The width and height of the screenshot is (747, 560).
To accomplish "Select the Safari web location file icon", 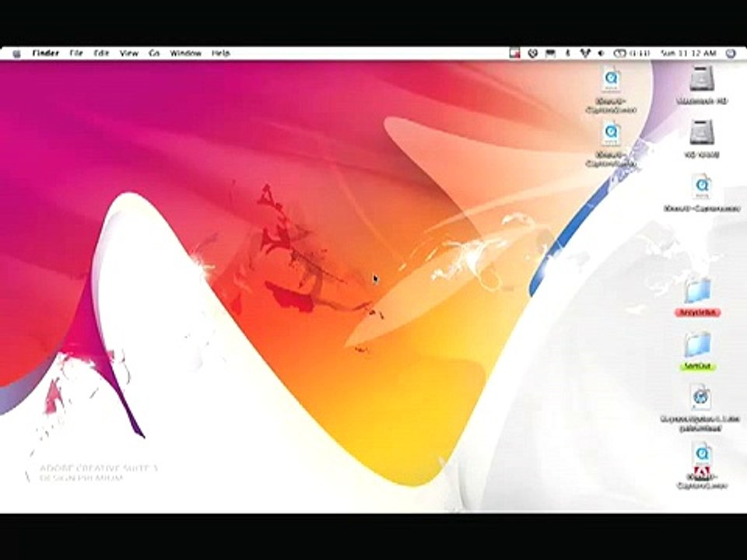I will tap(700, 397).
